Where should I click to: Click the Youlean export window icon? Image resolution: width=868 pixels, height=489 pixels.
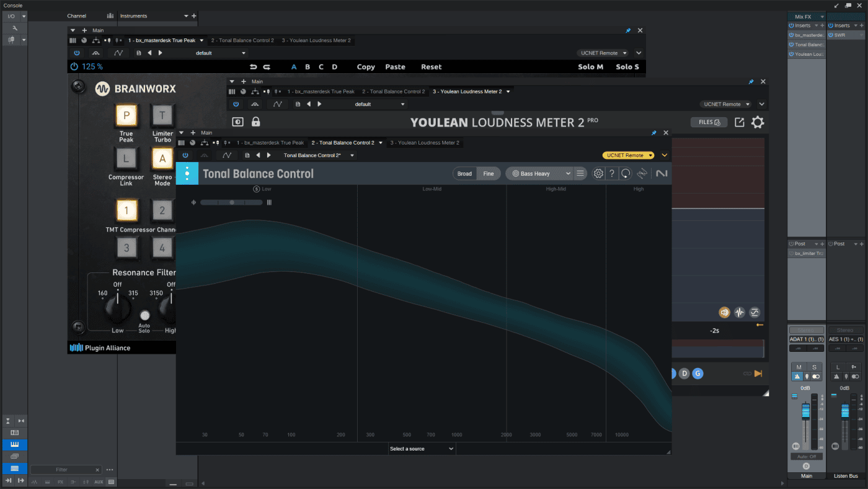(x=739, y=122)
